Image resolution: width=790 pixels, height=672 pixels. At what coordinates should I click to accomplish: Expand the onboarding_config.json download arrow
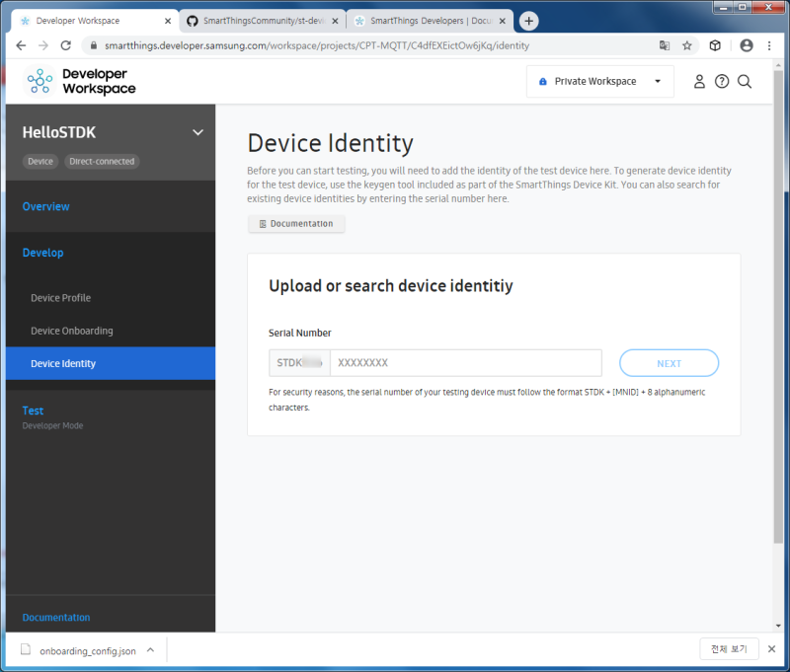tap(150, 649)
